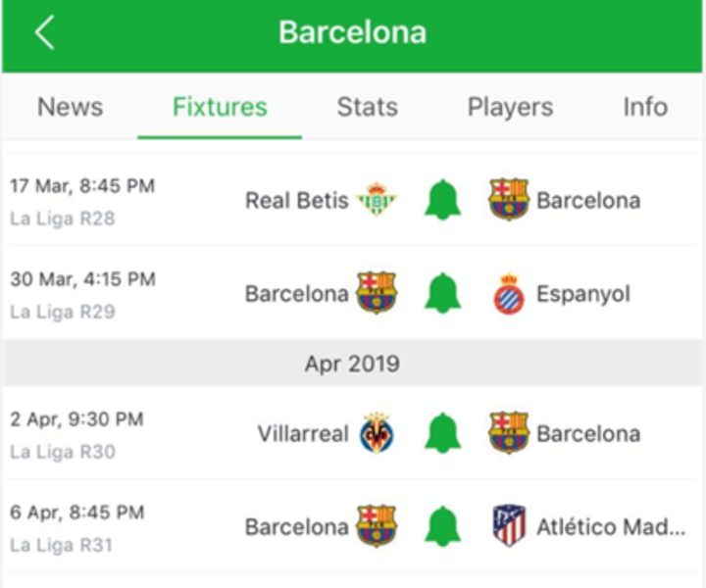Select the Info tab
The image size is (706, 588).
644,107
